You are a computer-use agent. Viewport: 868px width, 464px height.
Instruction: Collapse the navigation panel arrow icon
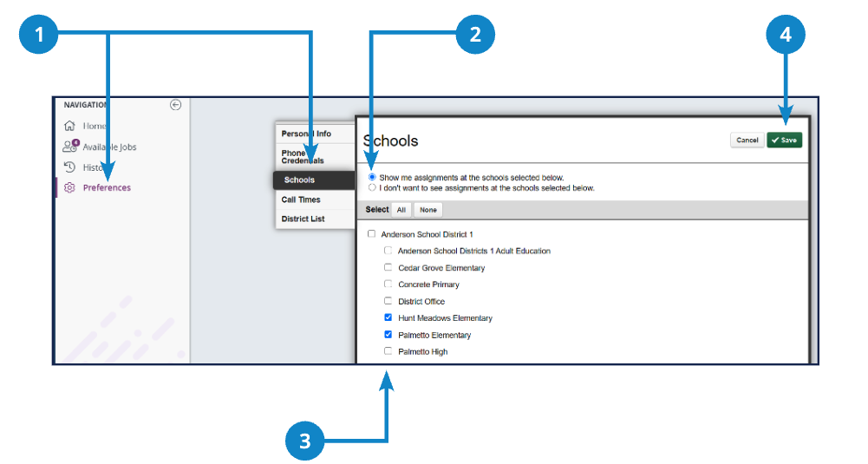point(175,105)
